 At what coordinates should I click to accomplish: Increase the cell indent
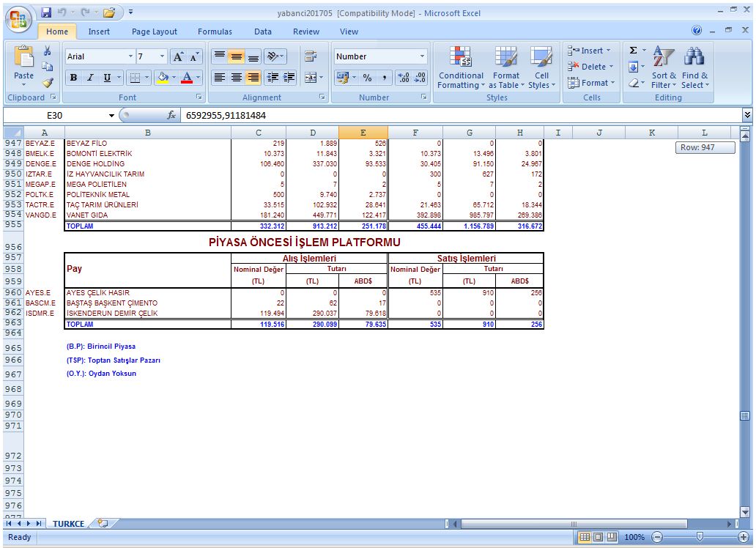point(289,77)
